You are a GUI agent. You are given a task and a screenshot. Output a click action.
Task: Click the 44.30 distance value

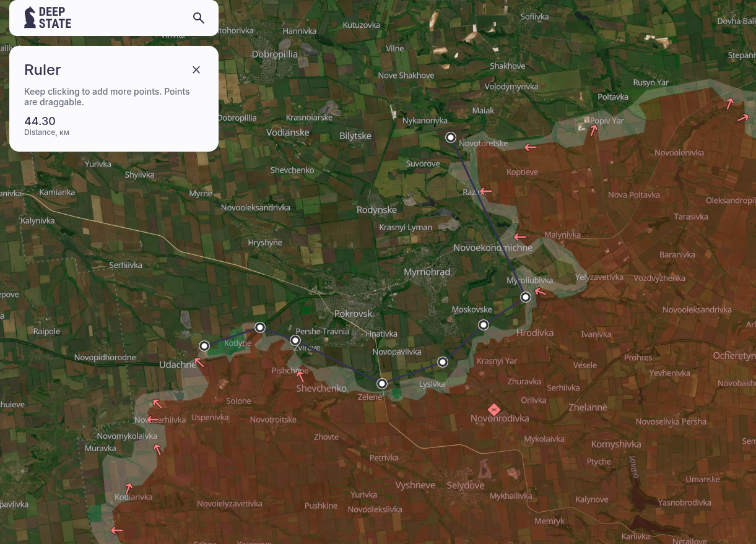pyautogui.click(x=40, y=121)
